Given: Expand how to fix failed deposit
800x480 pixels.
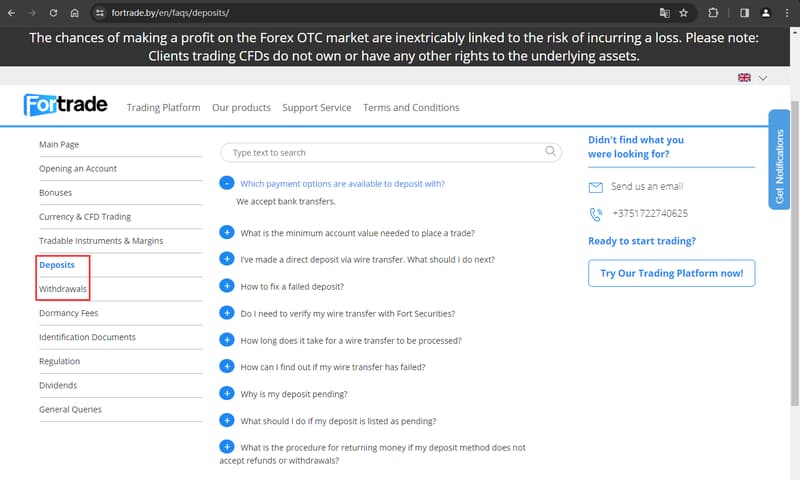Looking at the screenshot, I should pyautogui.click(x=227, y=286).
